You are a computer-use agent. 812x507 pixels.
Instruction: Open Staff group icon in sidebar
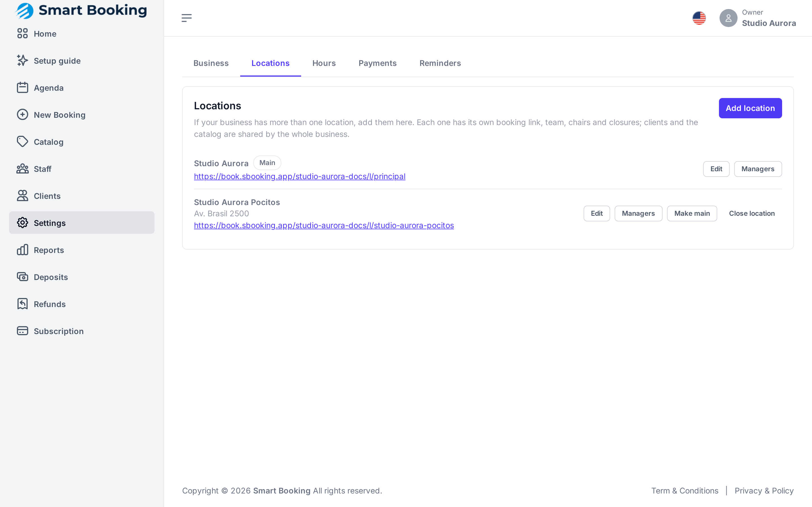pos(23,169)
